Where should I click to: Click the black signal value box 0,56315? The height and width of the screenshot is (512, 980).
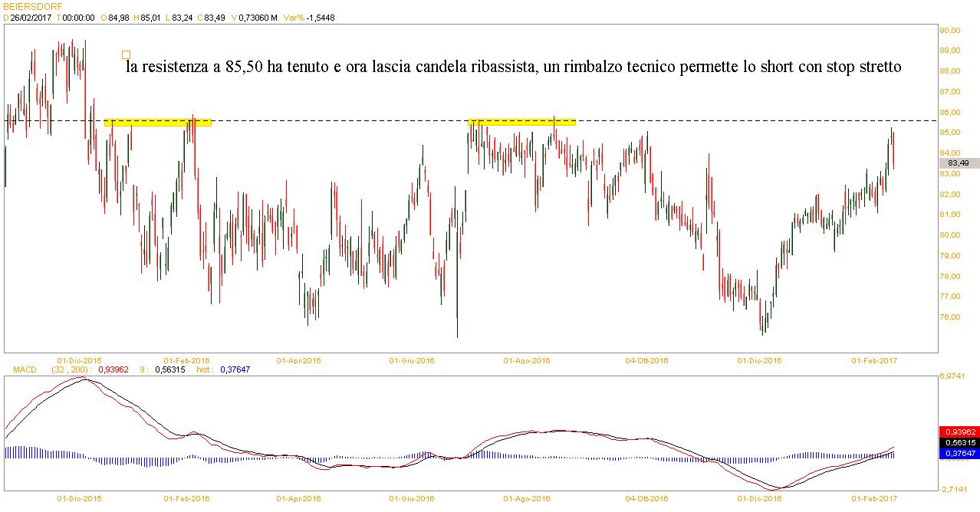coord(958,442)
